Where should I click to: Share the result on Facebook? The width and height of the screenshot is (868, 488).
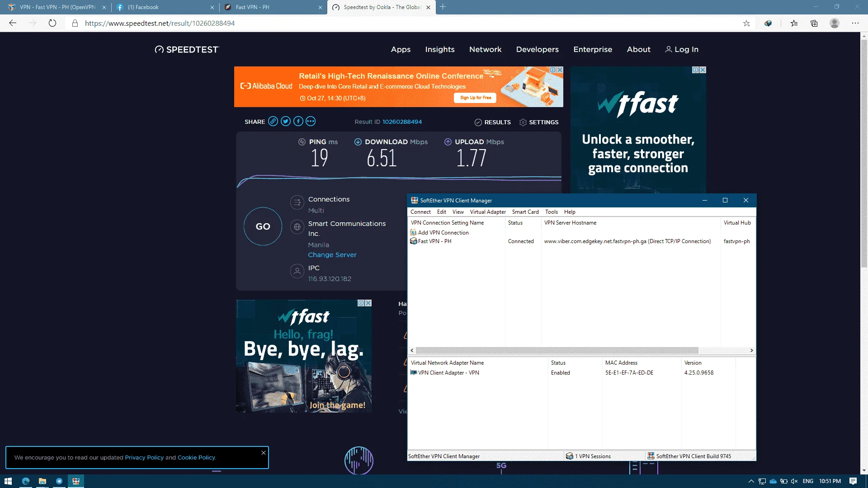coord(298,121)
